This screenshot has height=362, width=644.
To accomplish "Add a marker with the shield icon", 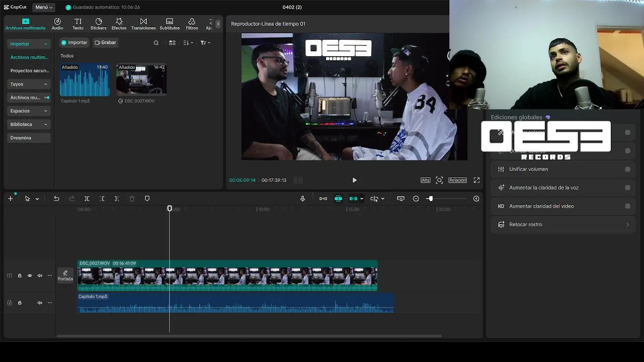I will click(x=147, y=199).
